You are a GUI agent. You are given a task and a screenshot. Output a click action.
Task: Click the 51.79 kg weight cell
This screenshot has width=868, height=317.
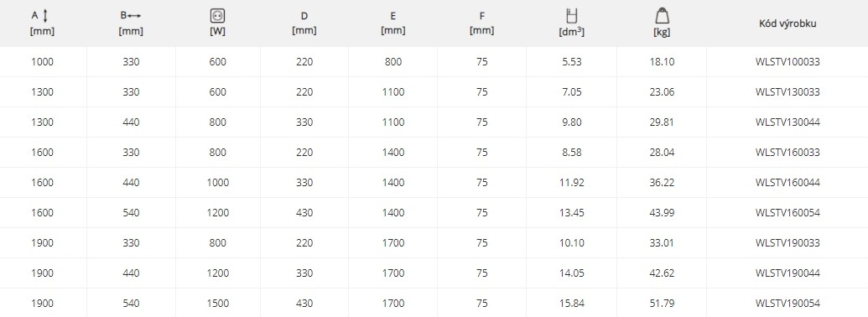point(662,304)
